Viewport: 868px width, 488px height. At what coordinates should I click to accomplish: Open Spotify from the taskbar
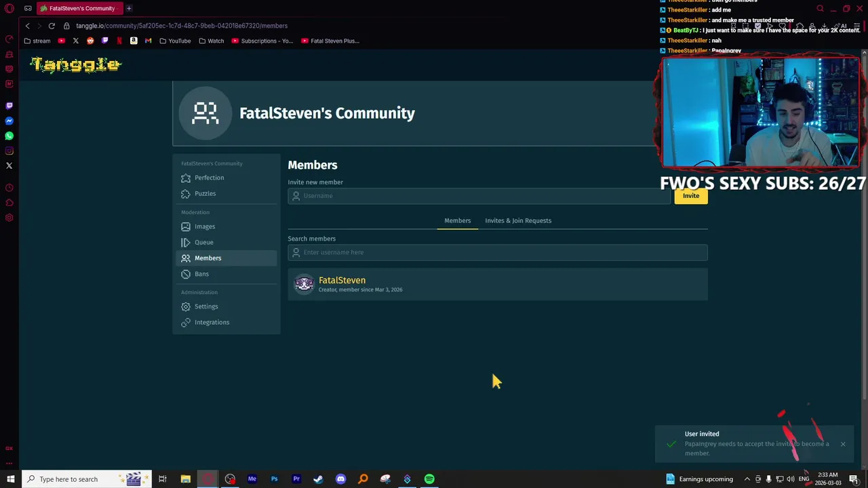tap(429, 479)
